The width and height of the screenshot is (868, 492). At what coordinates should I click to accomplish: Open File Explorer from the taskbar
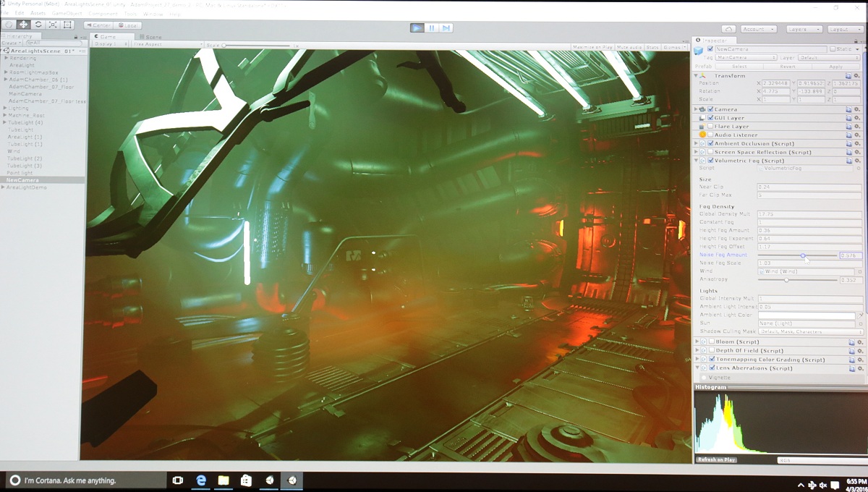tap(224, 480)
